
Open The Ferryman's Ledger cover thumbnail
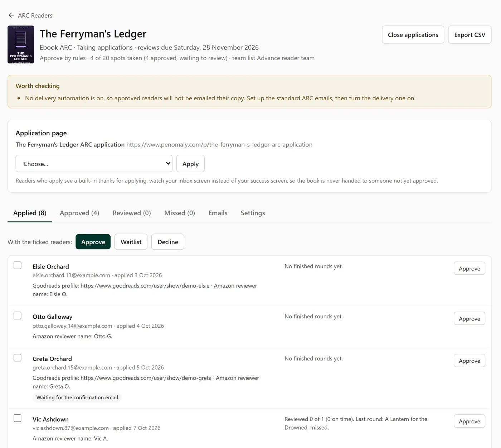(x=21, y=44)
